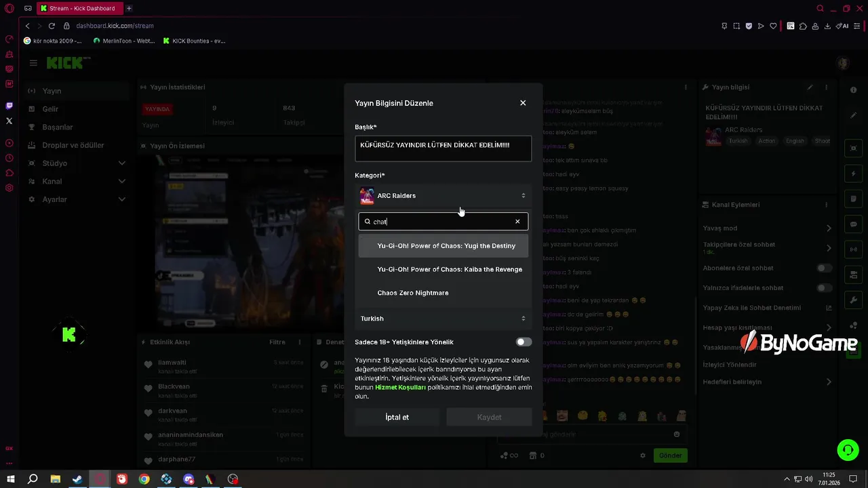Open Kanal Eylemleri panel options
The image size is (868, 488).
tap(826, 205)
